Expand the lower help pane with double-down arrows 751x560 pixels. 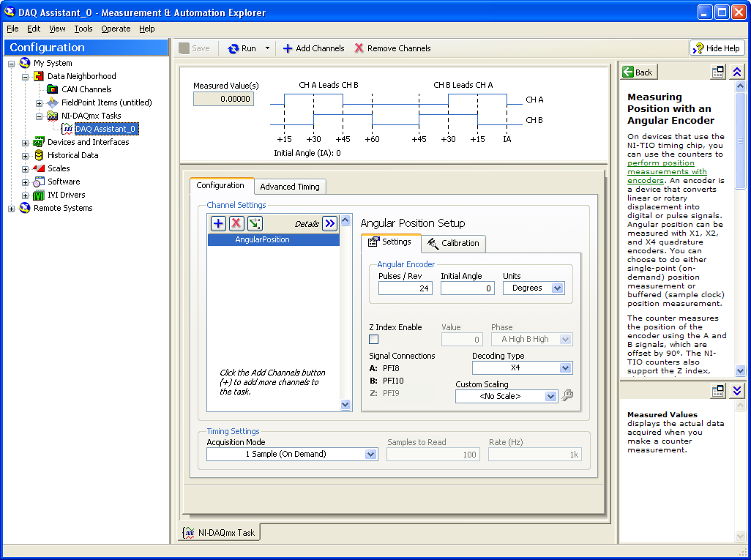click(x=737, y=391)
